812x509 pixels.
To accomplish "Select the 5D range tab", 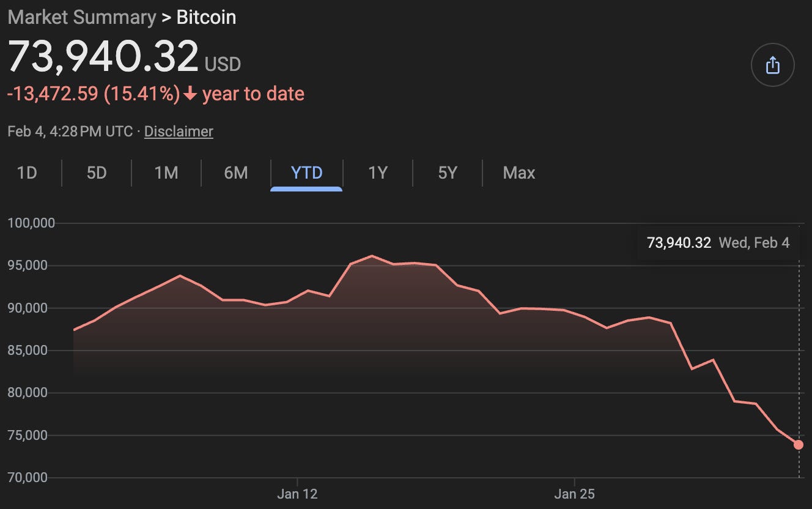I will [97, 173].
